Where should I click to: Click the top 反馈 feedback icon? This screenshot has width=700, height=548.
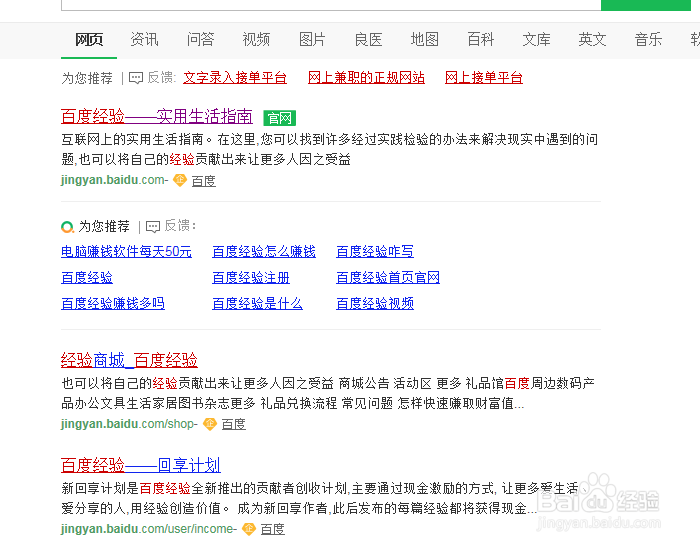[x=136, y=78]
